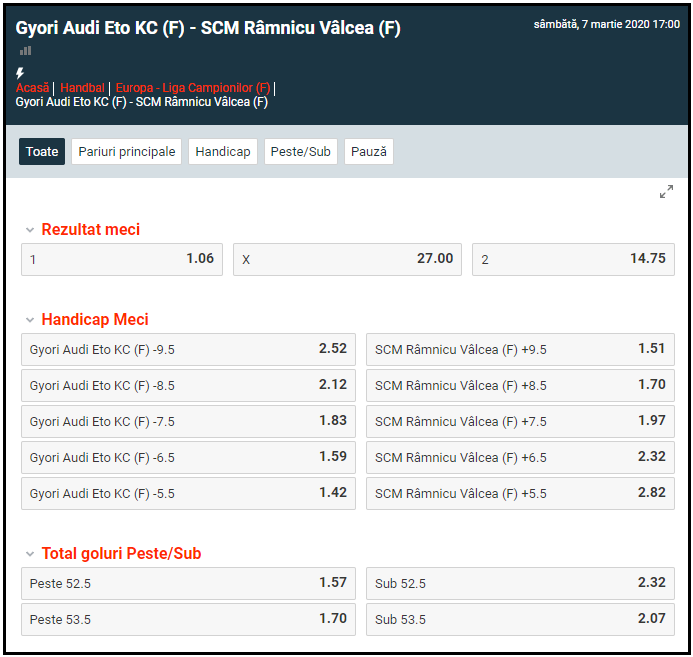
Task: Click the statistics bars icon under match title
Action: [x=25, y=50]
